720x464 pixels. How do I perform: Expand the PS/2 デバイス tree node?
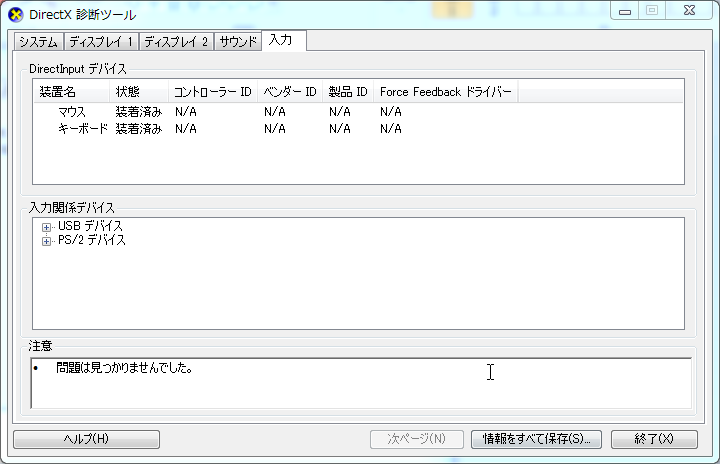pos(46,241)
